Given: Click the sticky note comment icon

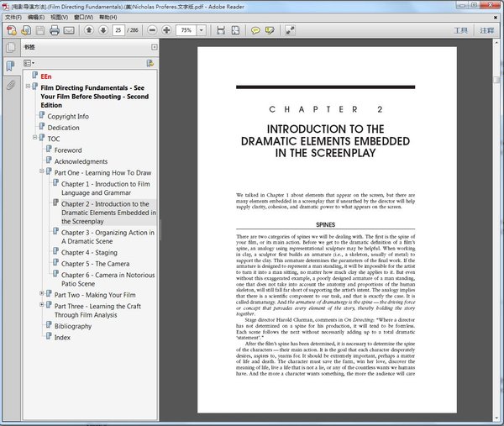Looking at the screenshot, I should (255, 30).
